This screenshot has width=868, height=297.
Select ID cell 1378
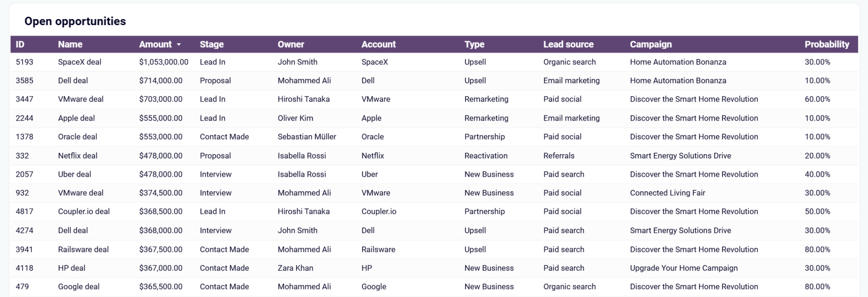[25, 137]
